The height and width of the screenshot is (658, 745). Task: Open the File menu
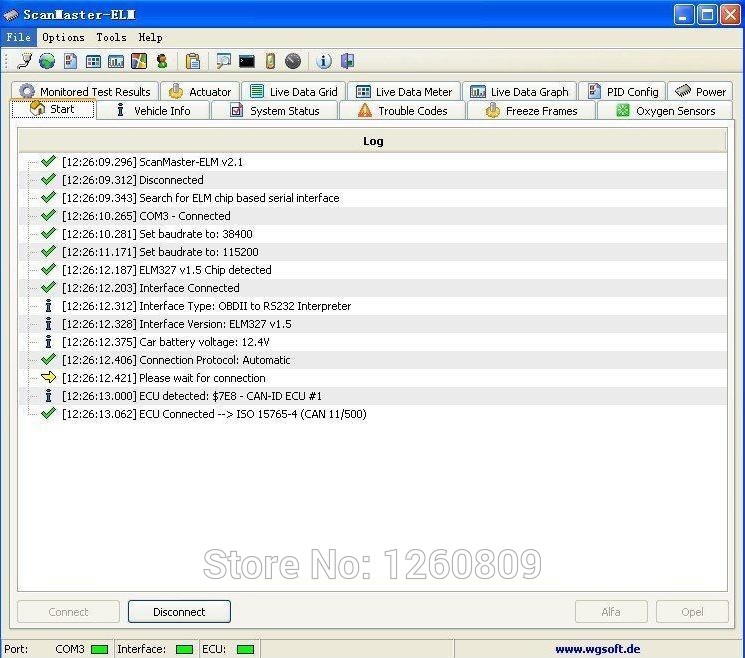(19, 37)
